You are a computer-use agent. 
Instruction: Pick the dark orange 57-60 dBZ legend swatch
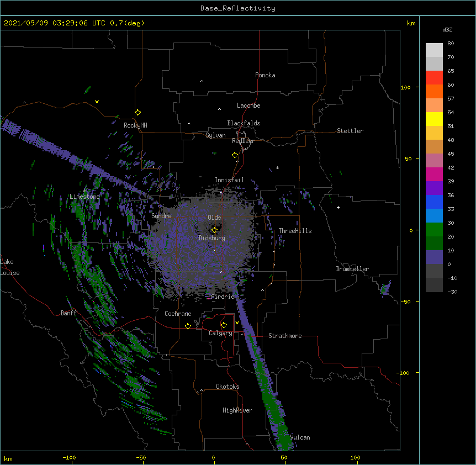click(x=434, y=91)
